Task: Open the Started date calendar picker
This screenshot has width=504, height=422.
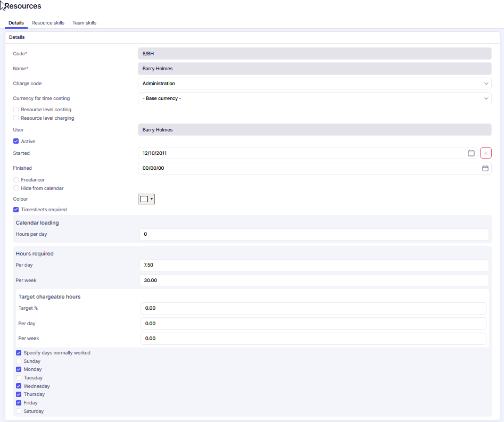Action: (471, 153)
